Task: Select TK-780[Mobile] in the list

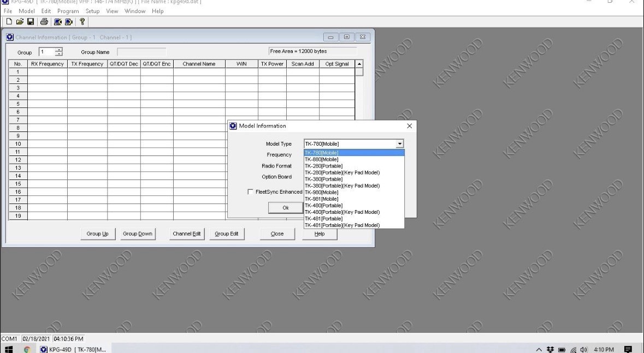Action: coord(354,153)
